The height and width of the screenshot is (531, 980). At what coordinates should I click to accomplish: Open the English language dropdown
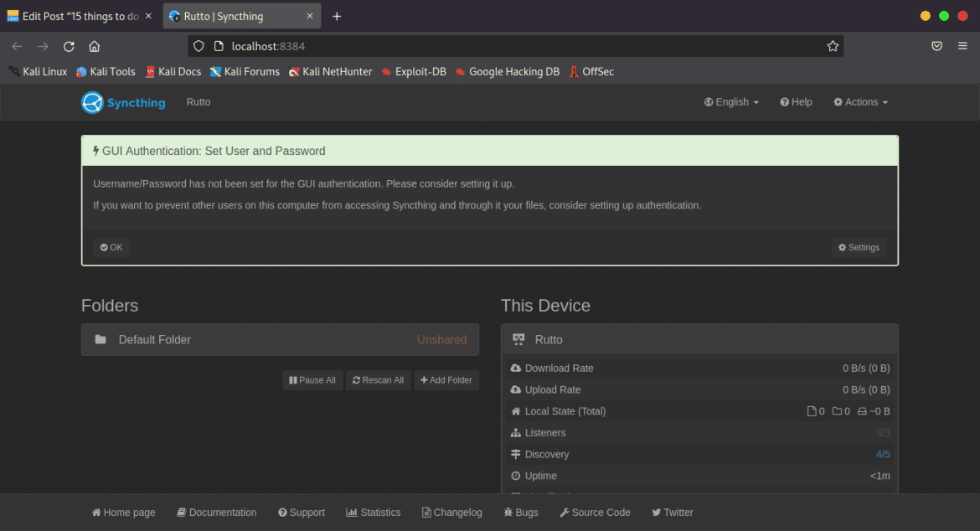[x=730, y=101]
